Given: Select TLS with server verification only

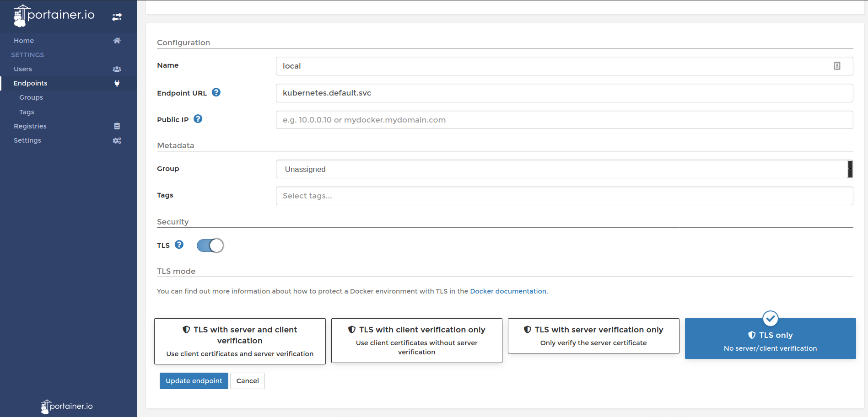Looking at the screenshot, I should (593, 336).
